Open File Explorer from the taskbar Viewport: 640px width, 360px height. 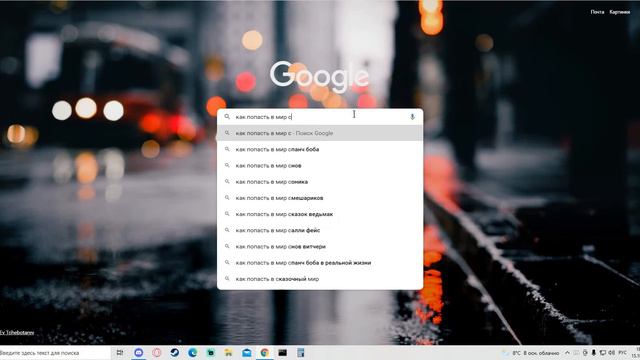coord(229,353)
